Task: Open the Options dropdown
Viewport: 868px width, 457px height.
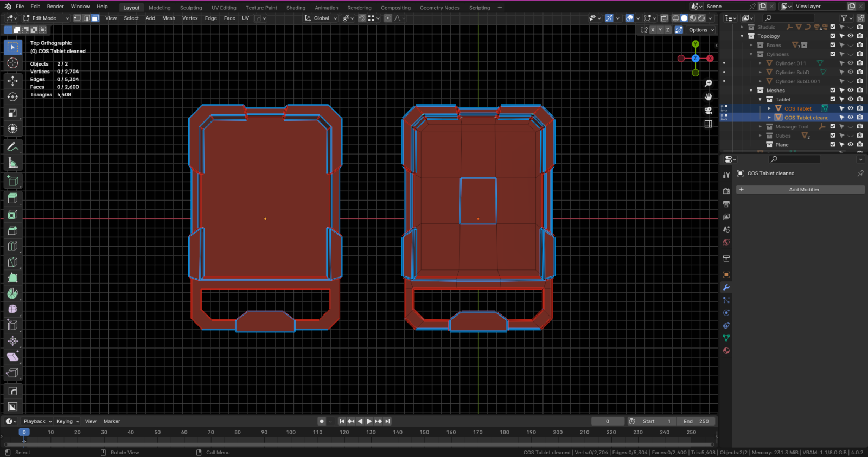Action: click(x=701, y=30)
